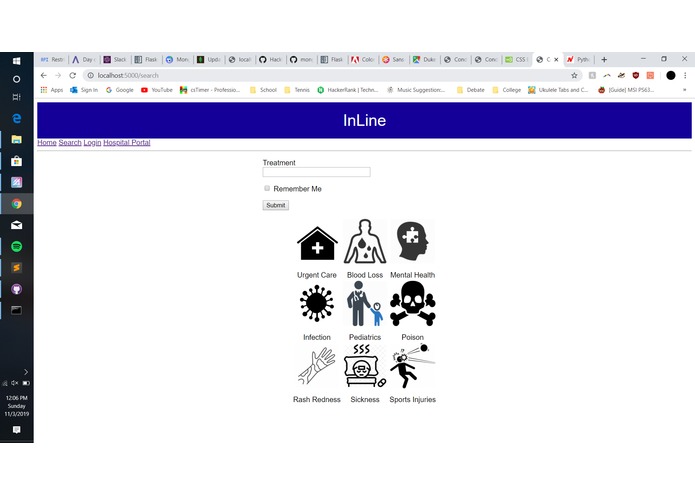Expand the hidden system tray icons arrow
The image size is (695, 494).
(x=26, y=372)
